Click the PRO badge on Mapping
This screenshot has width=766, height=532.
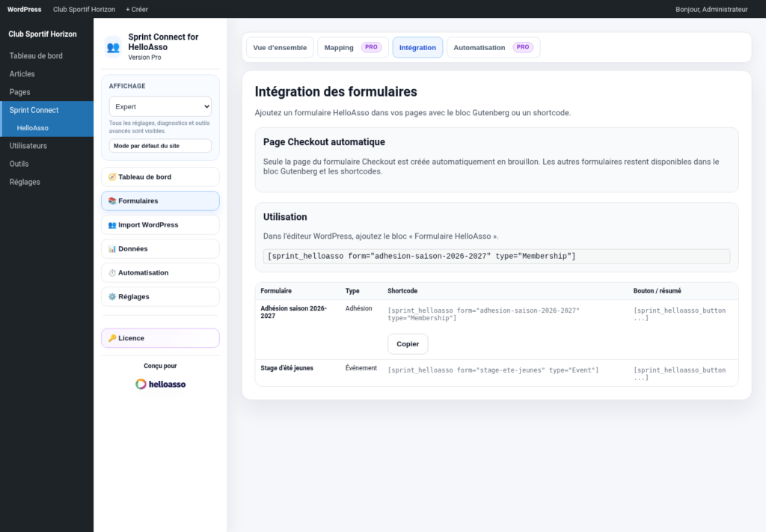pyautogui.click(x=371, y=47)
